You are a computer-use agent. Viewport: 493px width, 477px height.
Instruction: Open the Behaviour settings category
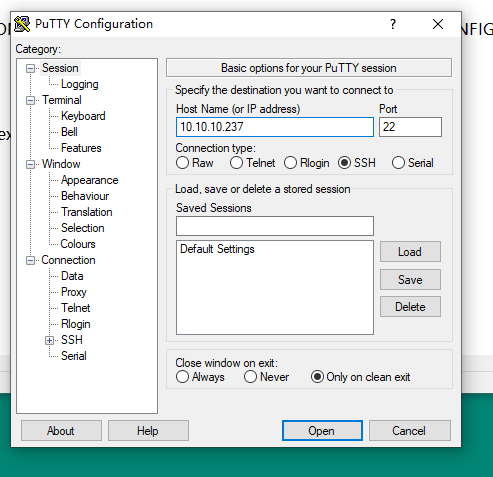point(85,196)
